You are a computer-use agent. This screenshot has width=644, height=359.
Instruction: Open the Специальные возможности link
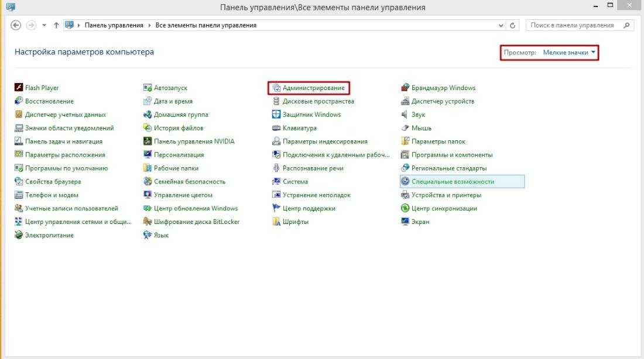click(453, 181)
